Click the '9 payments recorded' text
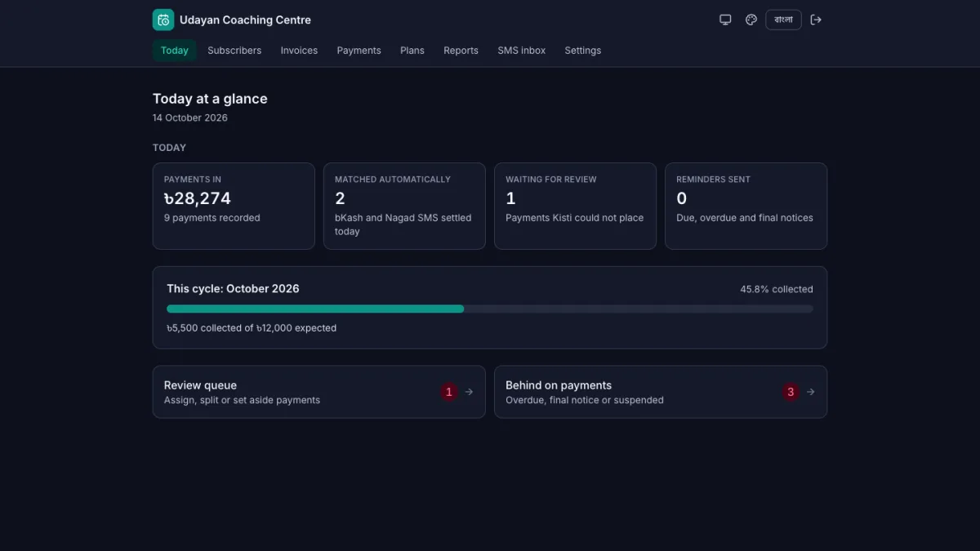 (x=212, y=218)
